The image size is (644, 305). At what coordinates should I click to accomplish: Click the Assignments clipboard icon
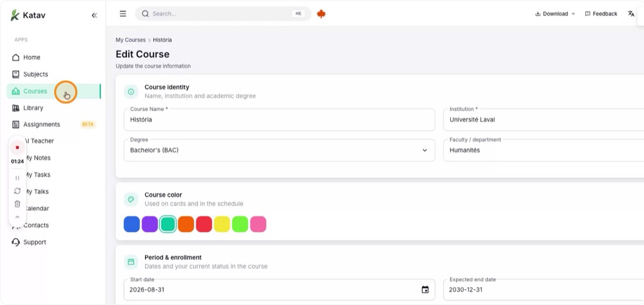pyautogui.click(x=16, y=125)
